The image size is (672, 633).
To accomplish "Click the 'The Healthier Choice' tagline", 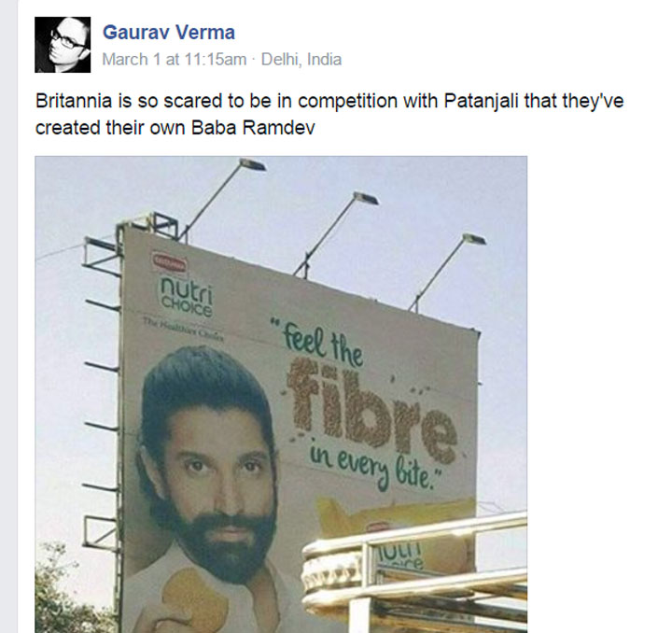I will [183, 328].
